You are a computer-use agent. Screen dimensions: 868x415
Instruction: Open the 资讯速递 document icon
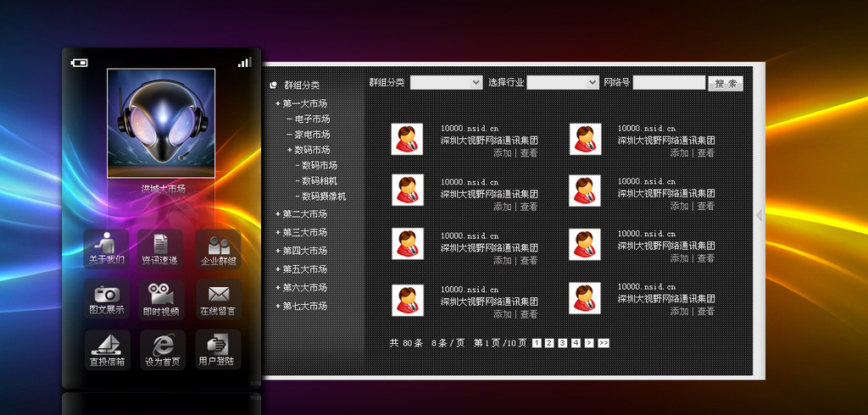[x=160, y=248]
